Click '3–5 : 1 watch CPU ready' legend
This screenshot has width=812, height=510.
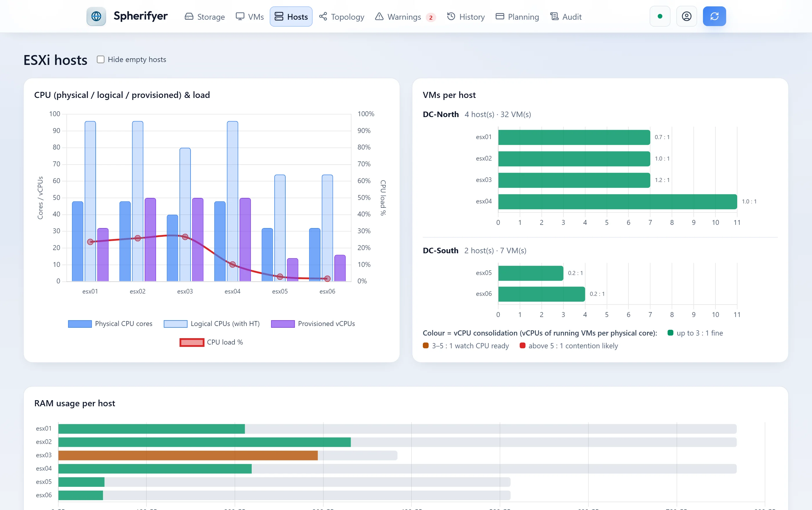pos(466,346)
